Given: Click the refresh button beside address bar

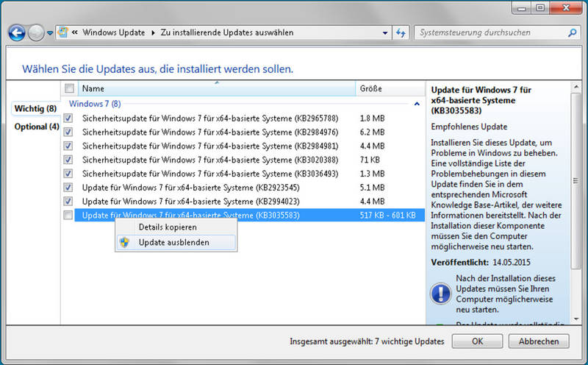Looking at the screenshot, I should tap(401, 33).
